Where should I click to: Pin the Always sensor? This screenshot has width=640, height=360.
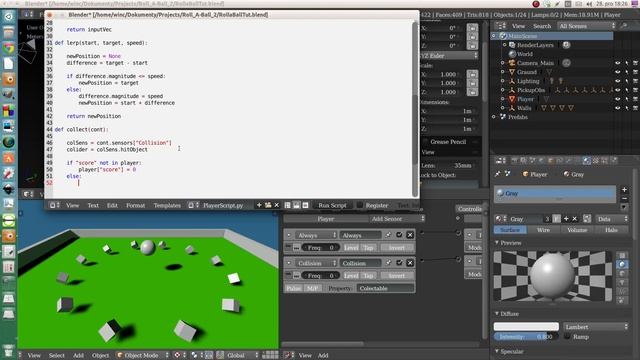click(388, 235)
